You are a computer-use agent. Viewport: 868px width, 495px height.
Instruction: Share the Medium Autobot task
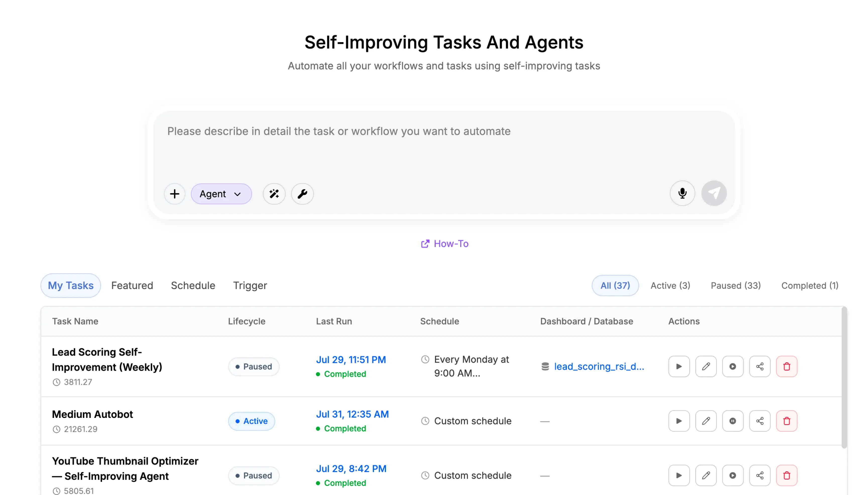760,421
